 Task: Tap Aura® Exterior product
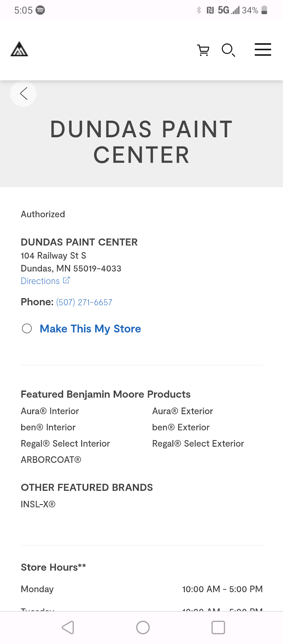(182, 411)
